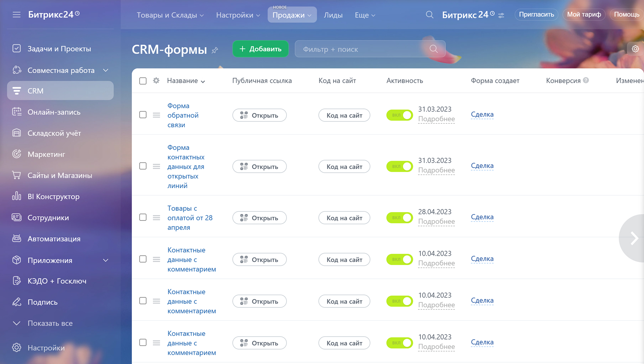Click the Конверсия help question mark icon
The image size is (644, 364).
586,80
